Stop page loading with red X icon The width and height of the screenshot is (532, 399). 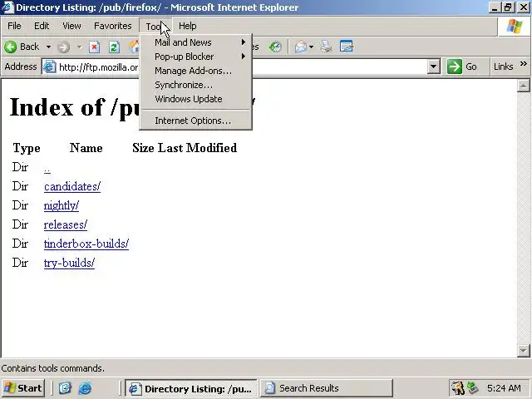[94, 47]
